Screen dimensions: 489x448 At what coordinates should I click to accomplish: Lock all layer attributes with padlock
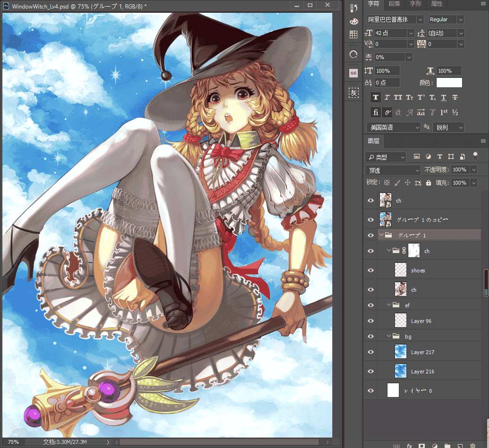(429, 183)
